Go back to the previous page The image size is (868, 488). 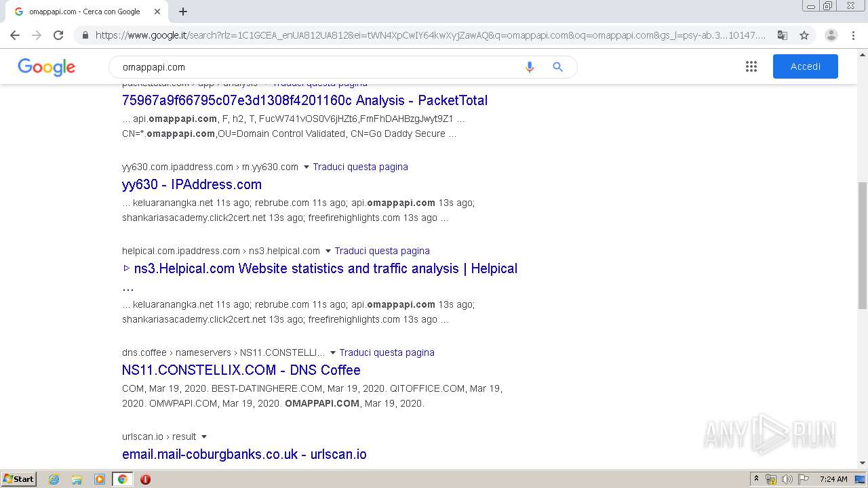[15, 35]
